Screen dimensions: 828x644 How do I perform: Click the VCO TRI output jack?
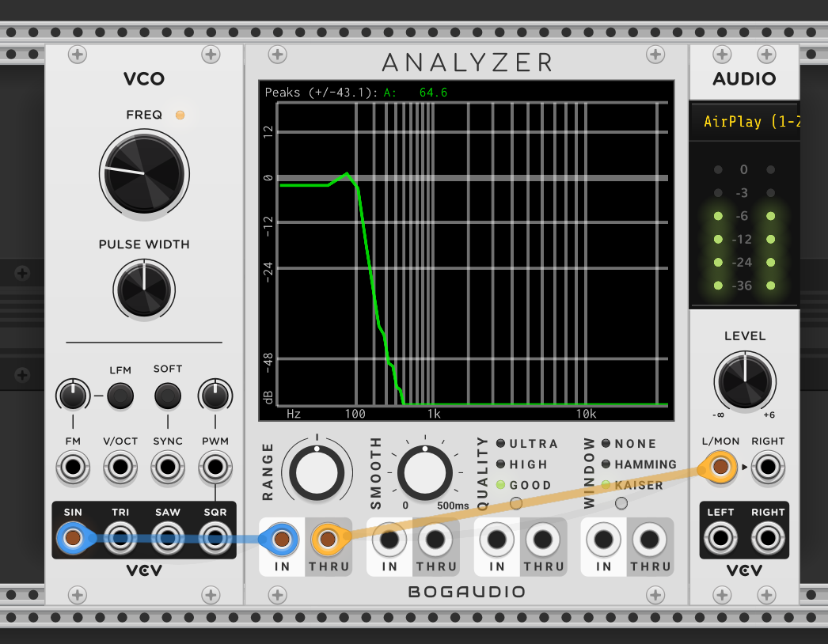tap(120, 539)
